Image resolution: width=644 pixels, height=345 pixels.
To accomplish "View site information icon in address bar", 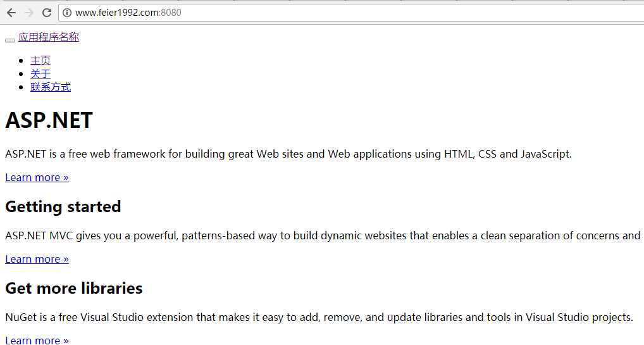I will [x=67, y=13].
